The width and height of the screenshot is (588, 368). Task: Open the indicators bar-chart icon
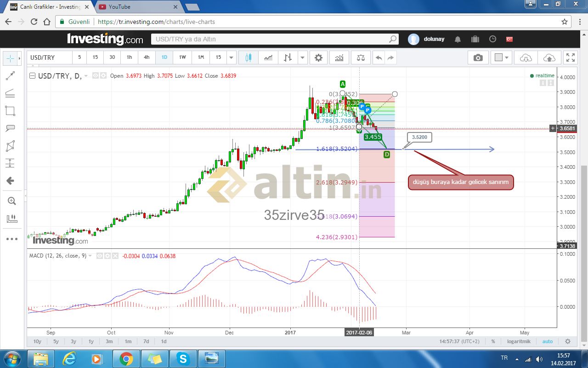point(339,57)
